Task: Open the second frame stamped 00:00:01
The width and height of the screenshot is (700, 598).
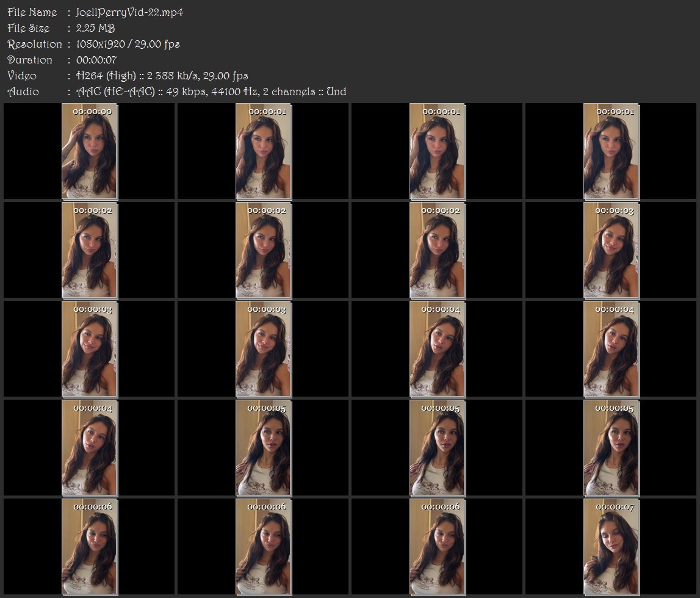Action: tap(438, 151)
